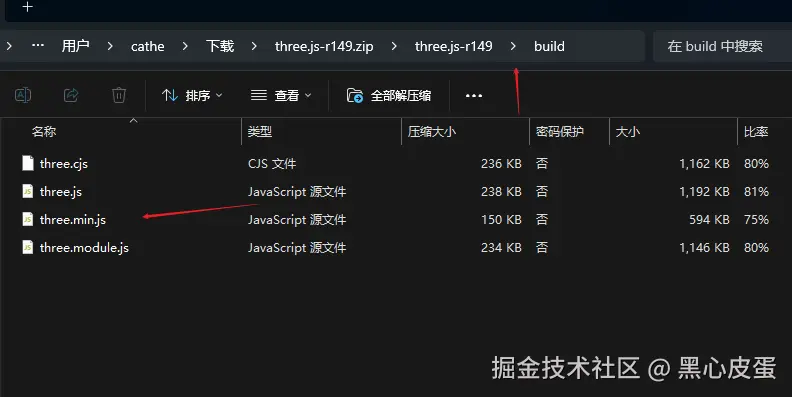Click the 1,192 KB size cell

704,191
